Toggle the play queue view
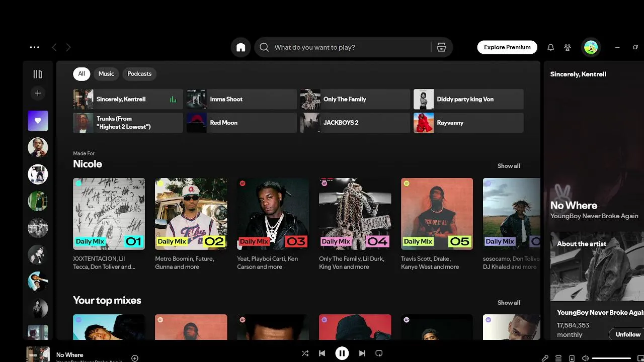This screenshot has width=644, height=362. [558, 358]
